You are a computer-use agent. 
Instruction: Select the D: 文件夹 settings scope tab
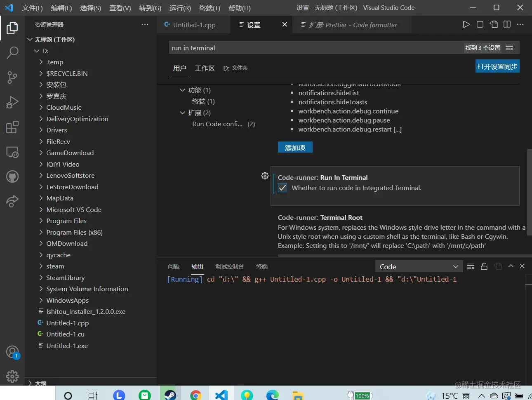coord(235,68)
